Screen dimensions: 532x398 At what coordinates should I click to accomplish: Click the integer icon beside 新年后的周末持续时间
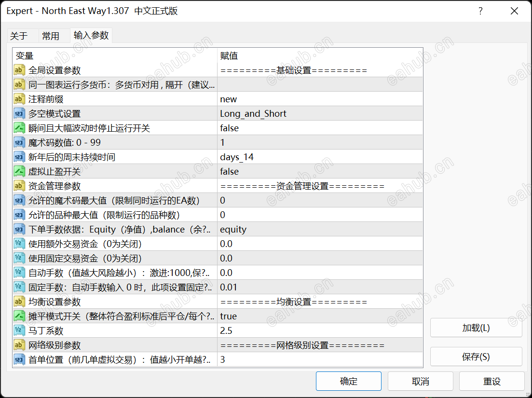click(19, 157)
